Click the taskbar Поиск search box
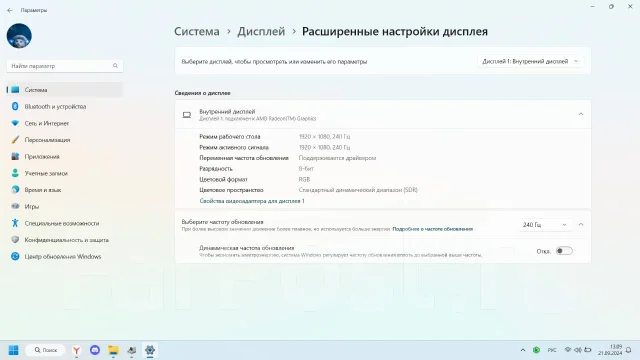This screenshot has width=640, height=360. coord(45,350)
